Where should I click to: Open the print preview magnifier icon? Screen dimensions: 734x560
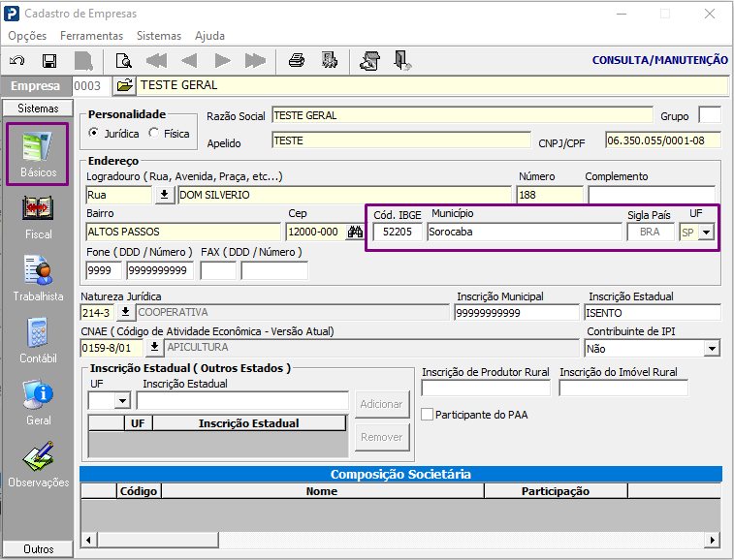point(123,61)
